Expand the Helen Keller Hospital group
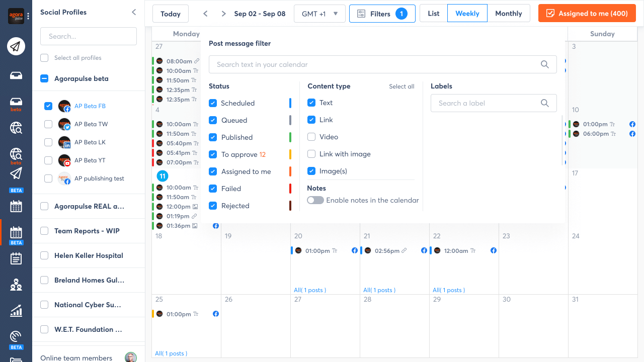The width and height of the screenshot is (644, 362). (89, 255)
